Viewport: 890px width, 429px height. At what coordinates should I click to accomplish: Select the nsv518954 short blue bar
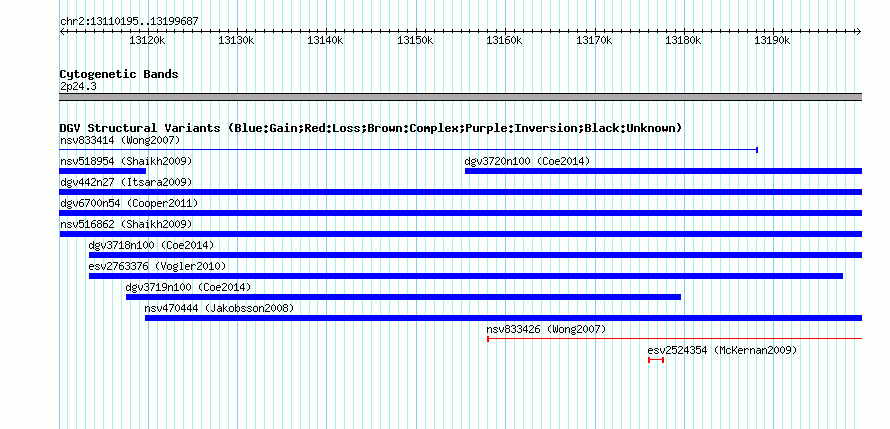click(x=103, y=171)
